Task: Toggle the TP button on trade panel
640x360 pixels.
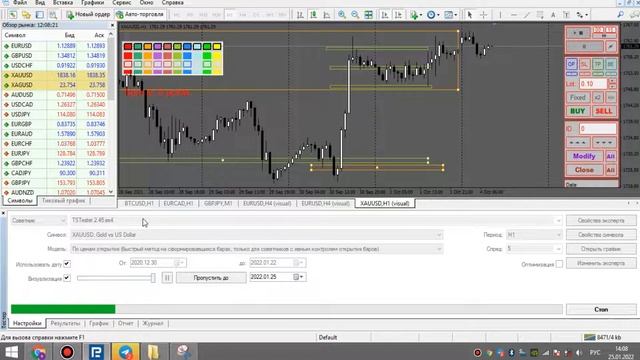Action: click(598, 64)
